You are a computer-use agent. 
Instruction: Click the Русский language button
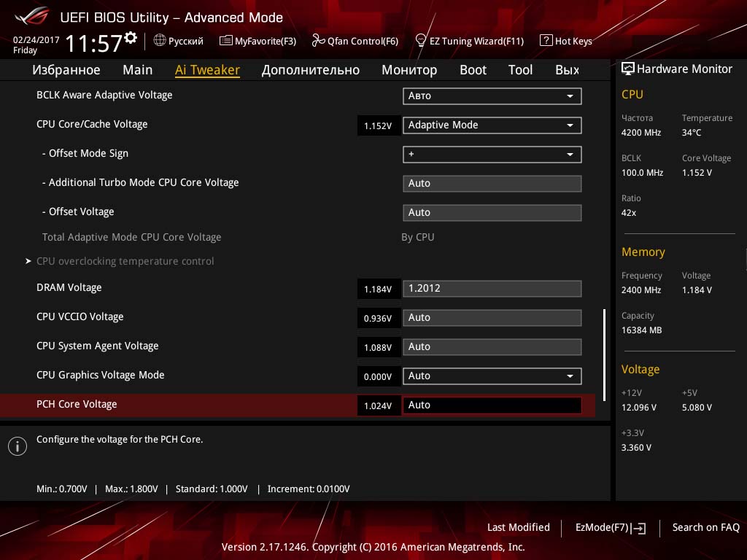pyautogui.click(x=179, y=41)
